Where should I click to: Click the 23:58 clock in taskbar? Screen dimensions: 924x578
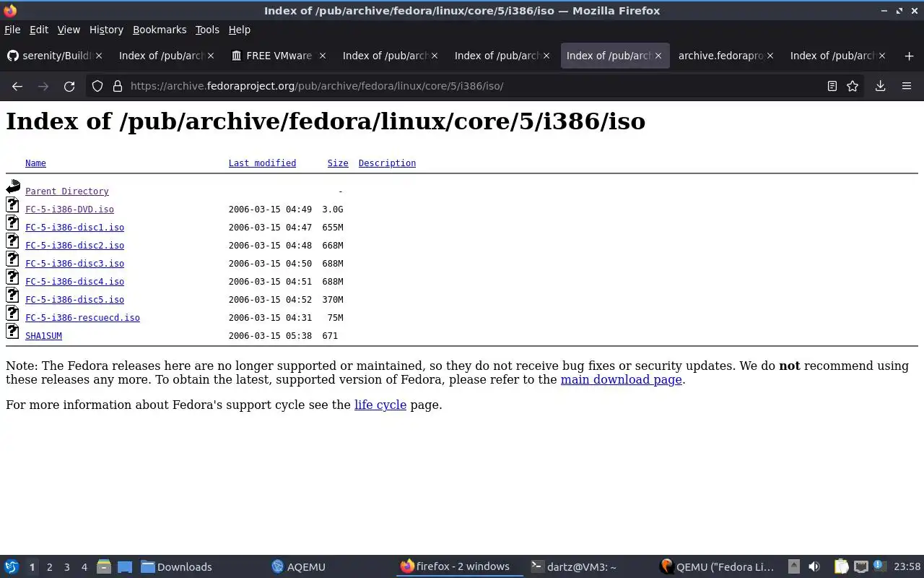(x=907, y=567)
